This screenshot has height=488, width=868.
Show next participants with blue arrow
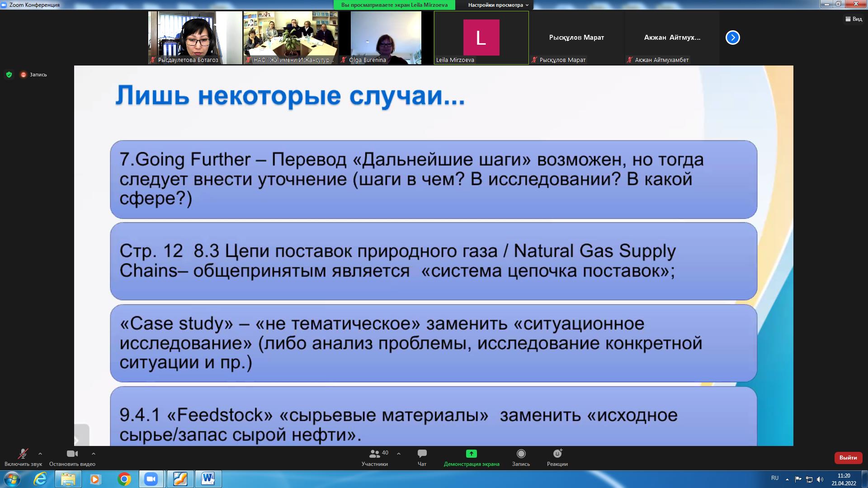pos(732,38)
